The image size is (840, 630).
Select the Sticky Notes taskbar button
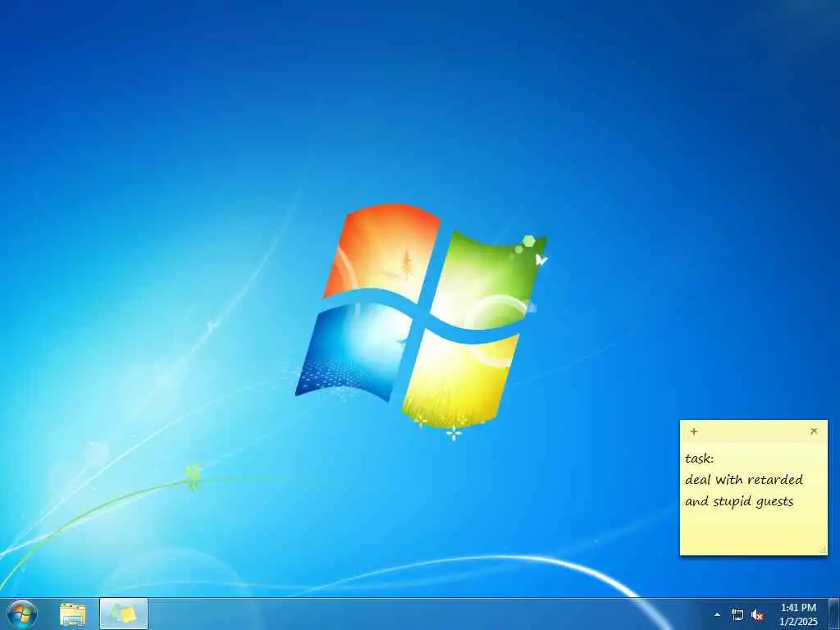click(124, 614)
